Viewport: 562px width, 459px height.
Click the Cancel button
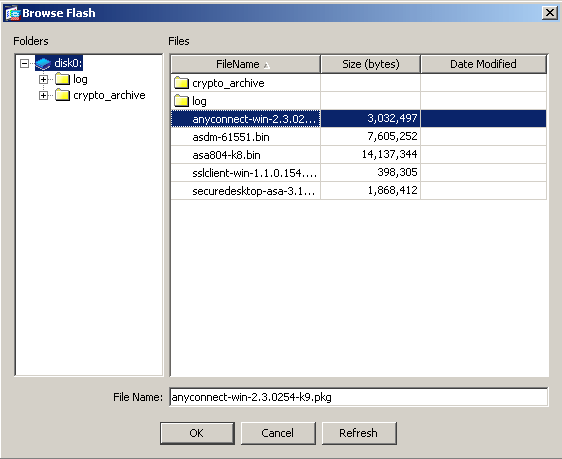(278, 433)
